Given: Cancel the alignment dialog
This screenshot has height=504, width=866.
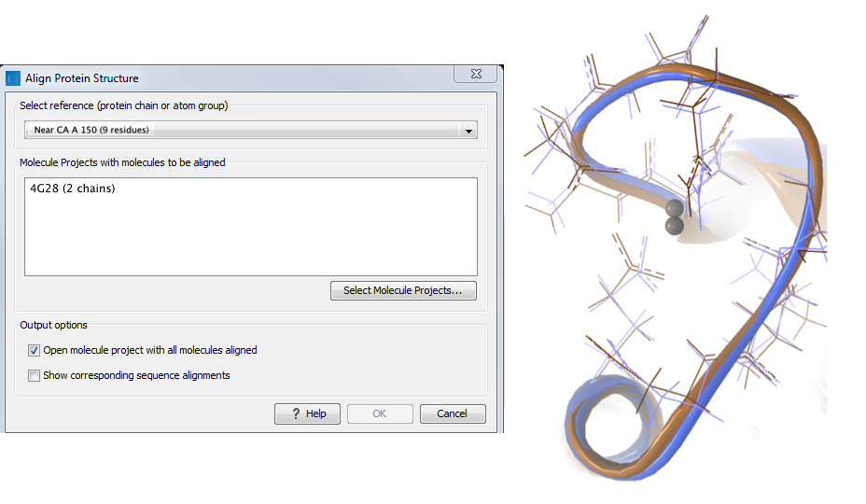Looking at the screenshot, I should tap(452, 413).
